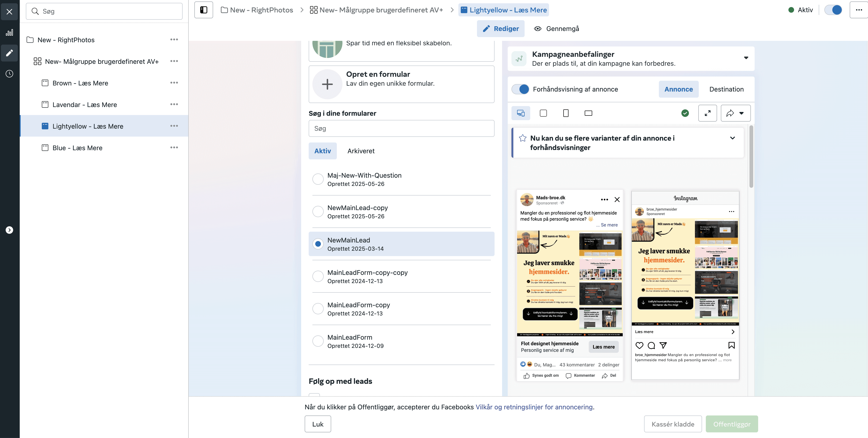The height and width of the screenshot is (438, 868).
Task: Go to New - RightPhotos breadcrumb
Action: click(257, 10)
